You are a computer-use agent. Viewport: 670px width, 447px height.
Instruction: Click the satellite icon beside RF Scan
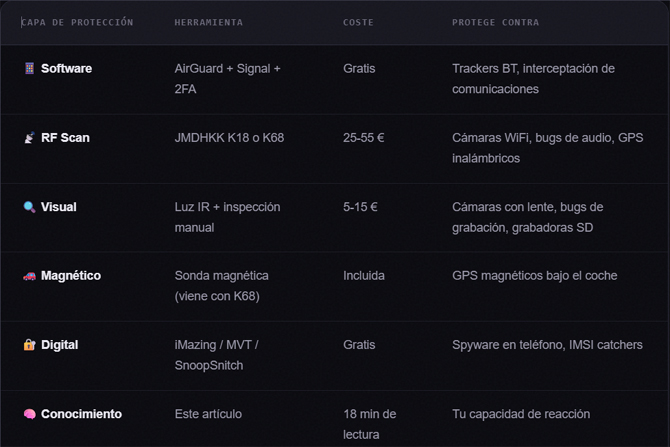click(29, 138)
